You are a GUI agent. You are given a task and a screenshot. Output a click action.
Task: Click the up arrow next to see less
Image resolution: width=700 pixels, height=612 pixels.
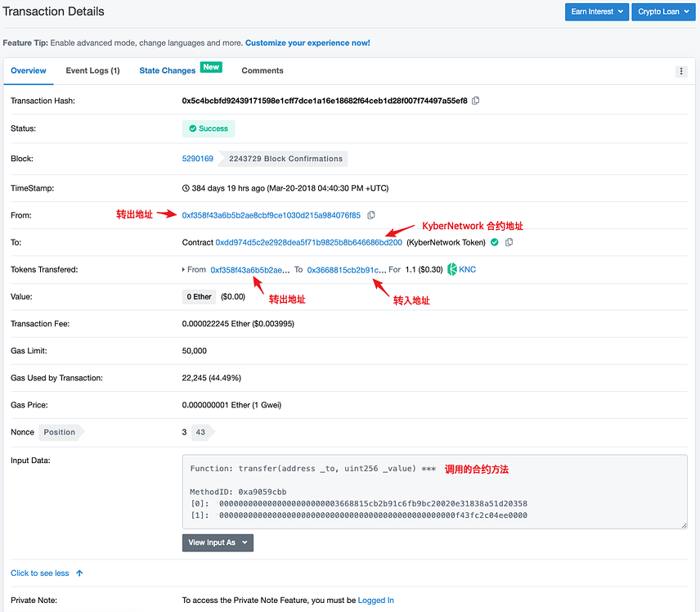78,573
